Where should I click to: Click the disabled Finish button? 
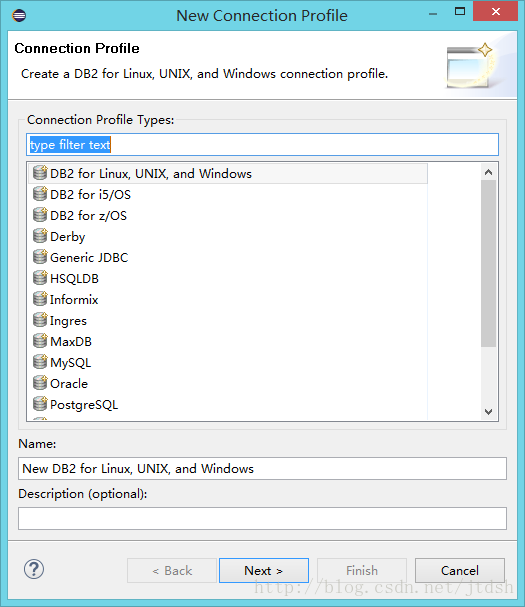click(362, 570)
